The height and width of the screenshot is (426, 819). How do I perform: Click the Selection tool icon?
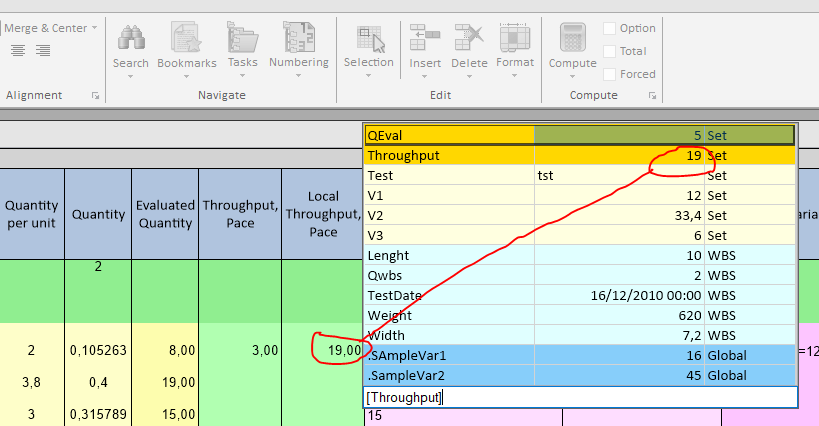pyautogui.click(x=369, y=38)
